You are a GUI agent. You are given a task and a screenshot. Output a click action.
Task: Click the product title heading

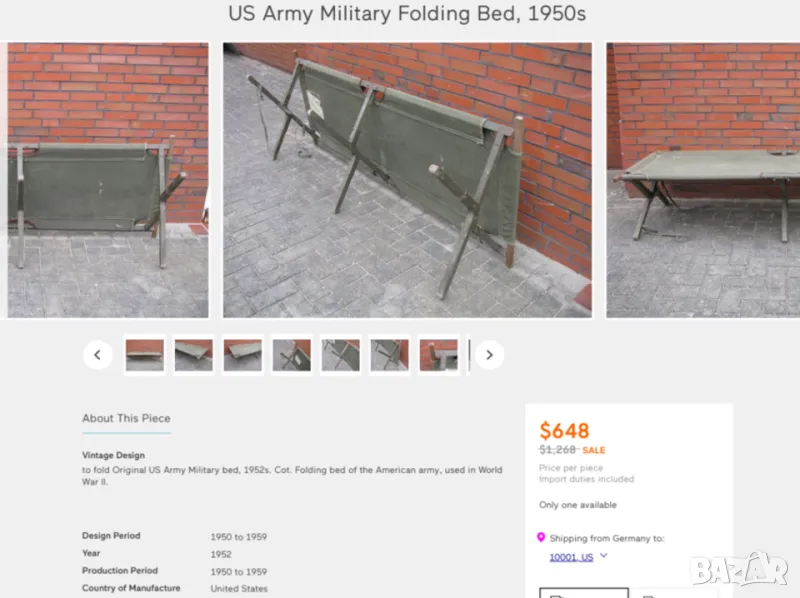(x=407, y=14)
